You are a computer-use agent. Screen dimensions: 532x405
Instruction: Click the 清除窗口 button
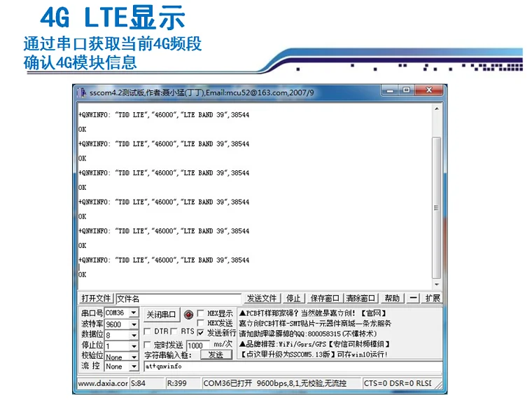(360, 298)
